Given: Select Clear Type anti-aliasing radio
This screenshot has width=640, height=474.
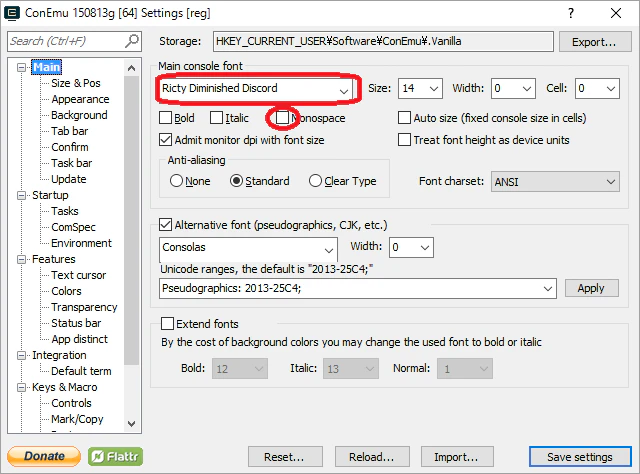Looking at the screenshot, I should [315, 181].
